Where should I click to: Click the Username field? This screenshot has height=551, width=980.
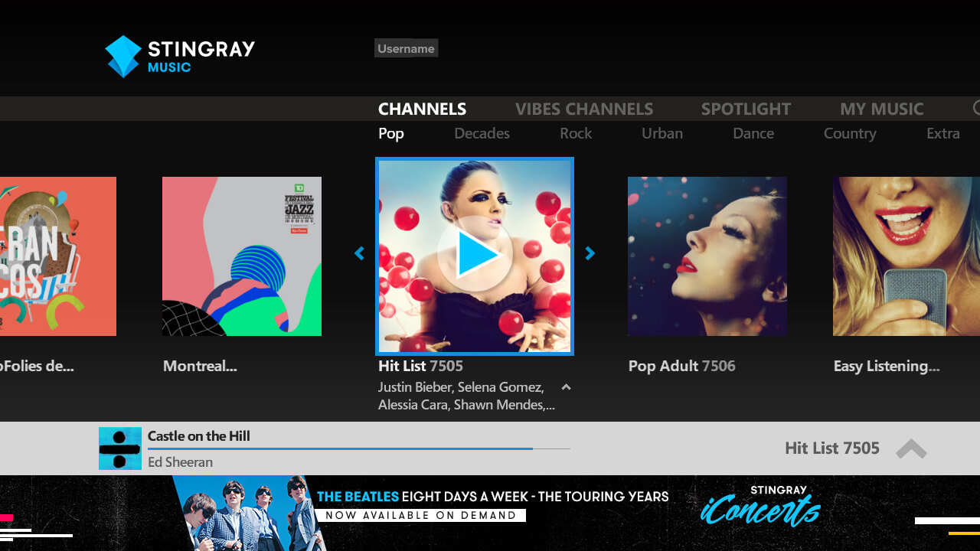(406, 48)
